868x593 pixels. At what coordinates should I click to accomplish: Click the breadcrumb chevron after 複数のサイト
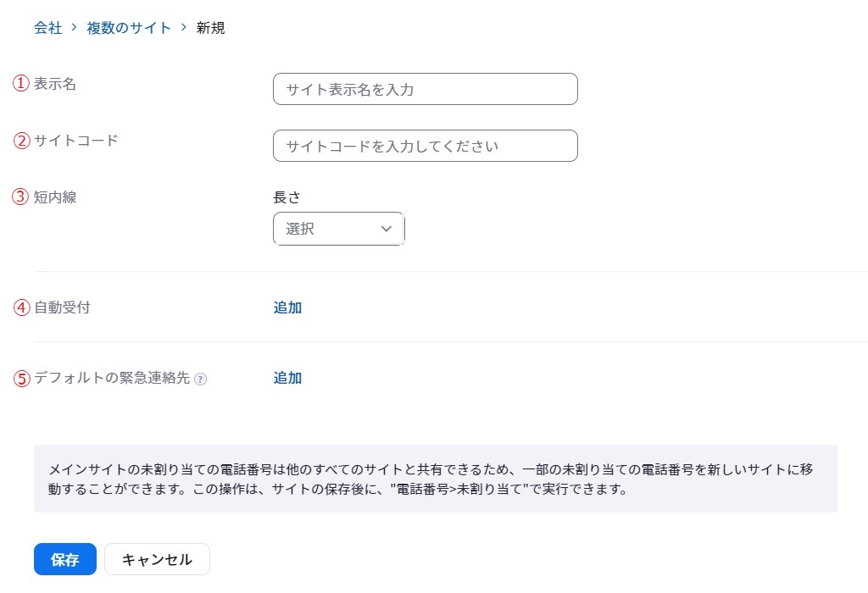pos(184,28)
